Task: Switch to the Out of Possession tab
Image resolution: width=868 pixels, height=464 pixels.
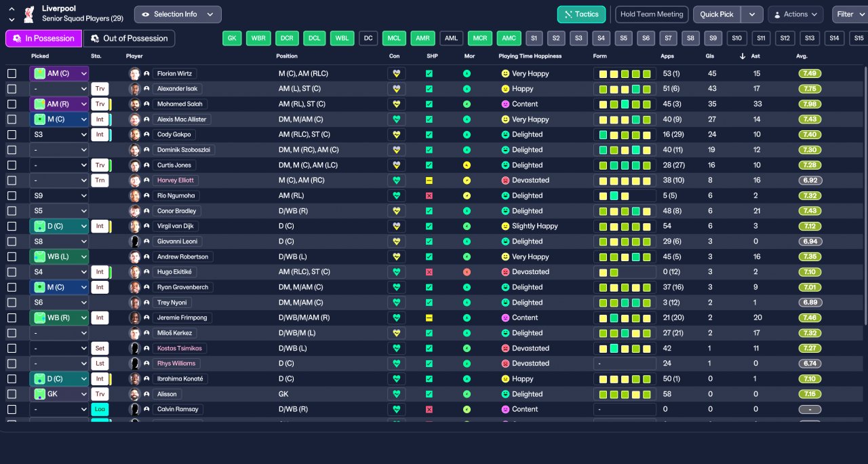Action: point(129,39)
